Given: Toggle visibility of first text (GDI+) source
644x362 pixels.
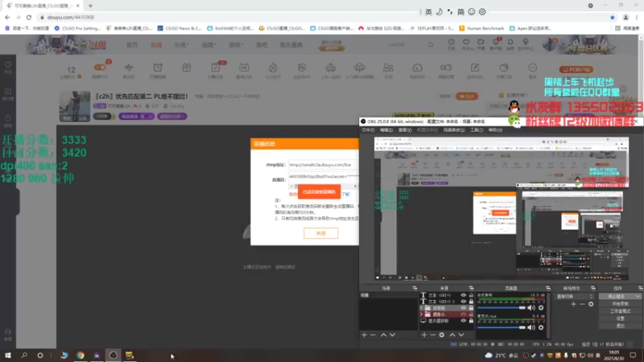Looking at the screenshot, I should tap(464, 295).
